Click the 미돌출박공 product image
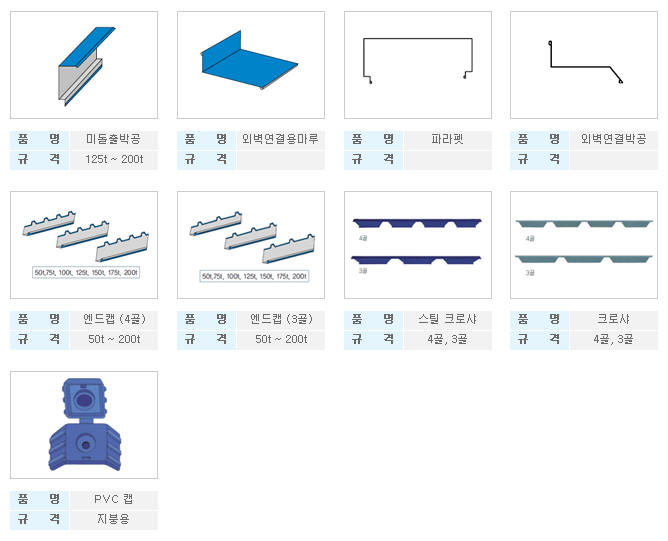Screen dimensions: 668x541 pyautogui.click(x=84, y=65)
